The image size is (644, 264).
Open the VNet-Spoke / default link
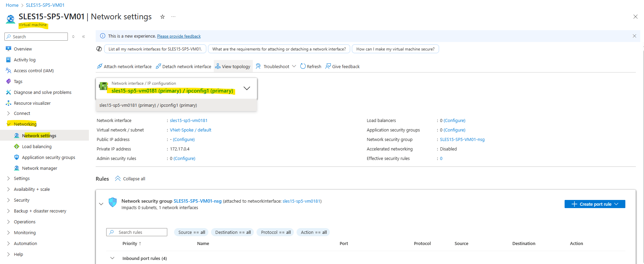tap(190, 130)
